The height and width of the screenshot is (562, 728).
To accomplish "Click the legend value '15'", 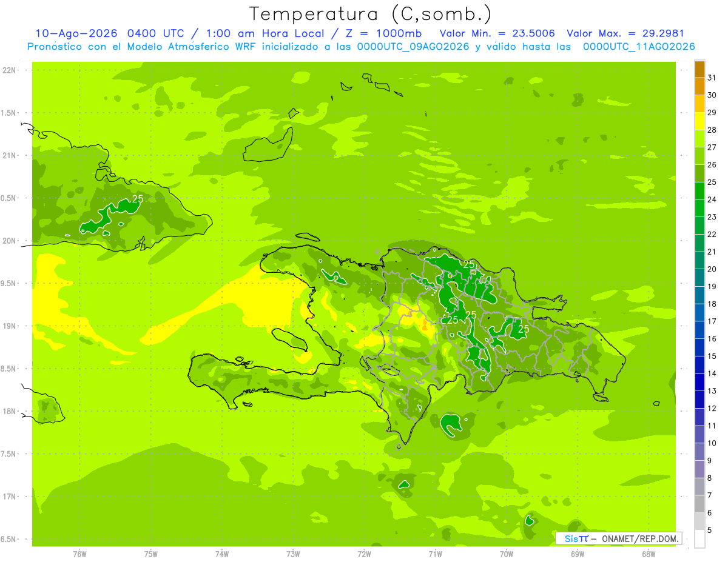I will tap(712, 356).
